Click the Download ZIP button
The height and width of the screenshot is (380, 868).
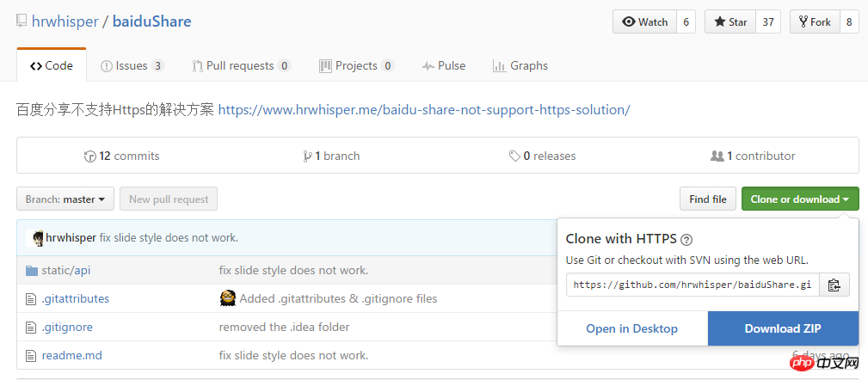click(783, 328)
